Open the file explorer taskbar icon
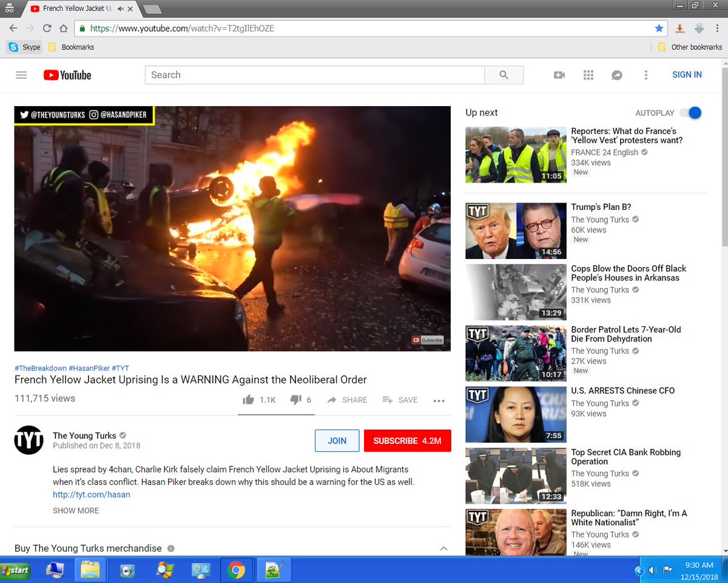The image size is (728, 583). [x=90, y=570]
